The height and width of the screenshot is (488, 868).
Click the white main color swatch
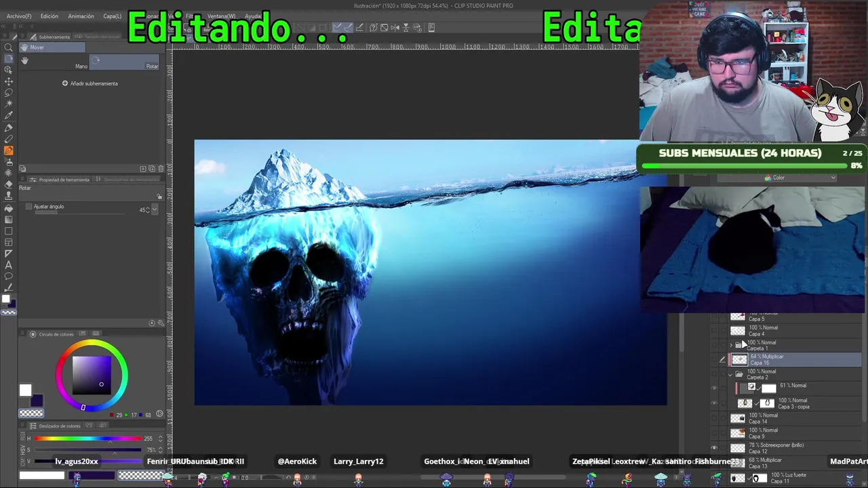point(25,390)
